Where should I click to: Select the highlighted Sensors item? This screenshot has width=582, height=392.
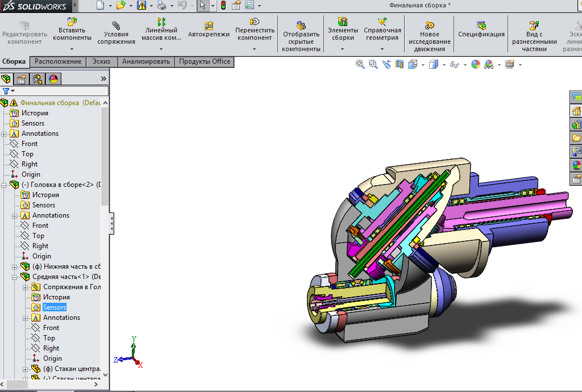tap(55, 307)
